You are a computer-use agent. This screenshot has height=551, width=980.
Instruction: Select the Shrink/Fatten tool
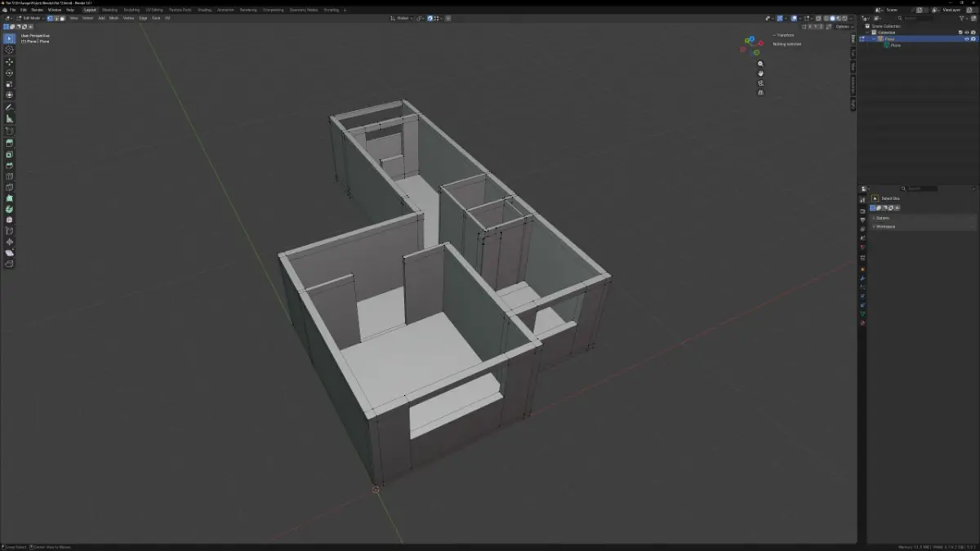click(10, 242)
